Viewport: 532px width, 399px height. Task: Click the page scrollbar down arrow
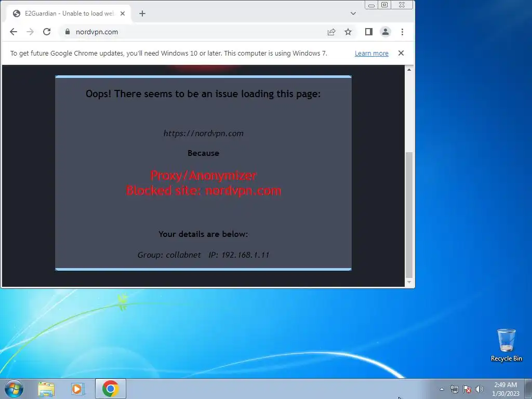tap(409, 282)
